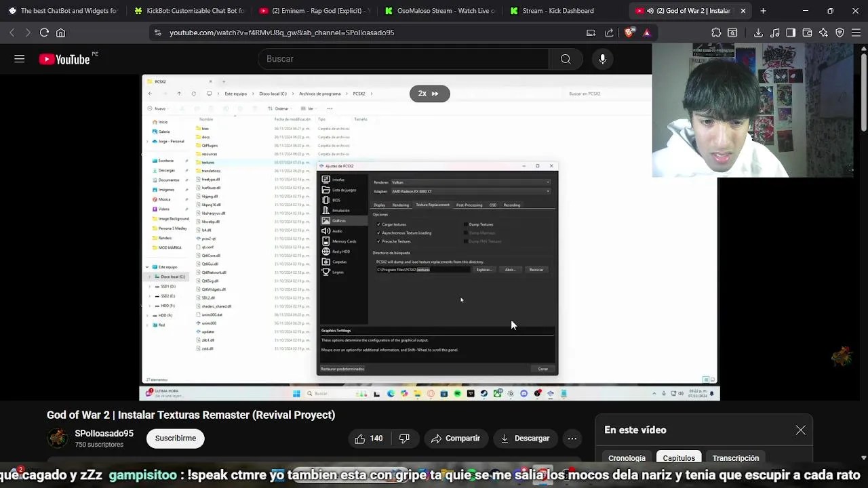Toggle Cargar texturas checkbox

[x=378, y=224]
